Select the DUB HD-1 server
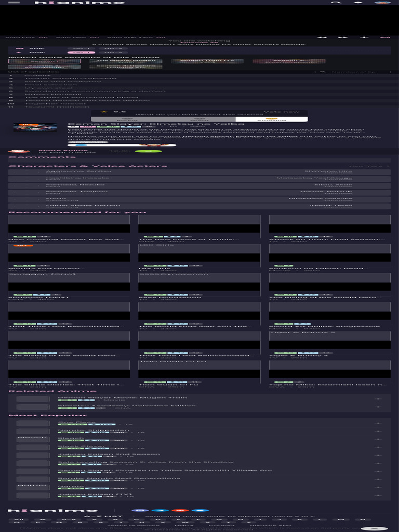 82,52
